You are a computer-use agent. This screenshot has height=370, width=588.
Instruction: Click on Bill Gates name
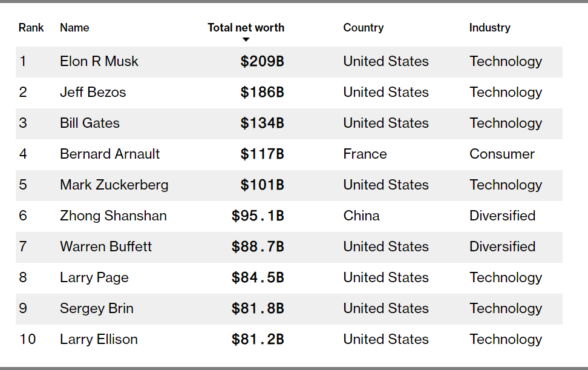point(90,124)
